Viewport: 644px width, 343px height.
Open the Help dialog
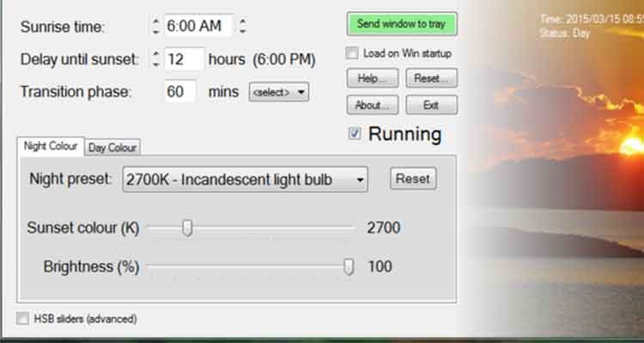(372, 78)
